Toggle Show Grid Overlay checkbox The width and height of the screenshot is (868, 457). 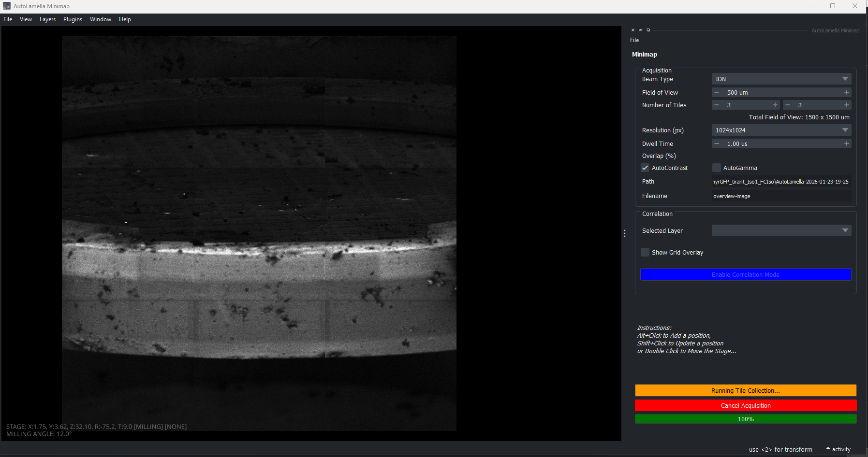645,252
